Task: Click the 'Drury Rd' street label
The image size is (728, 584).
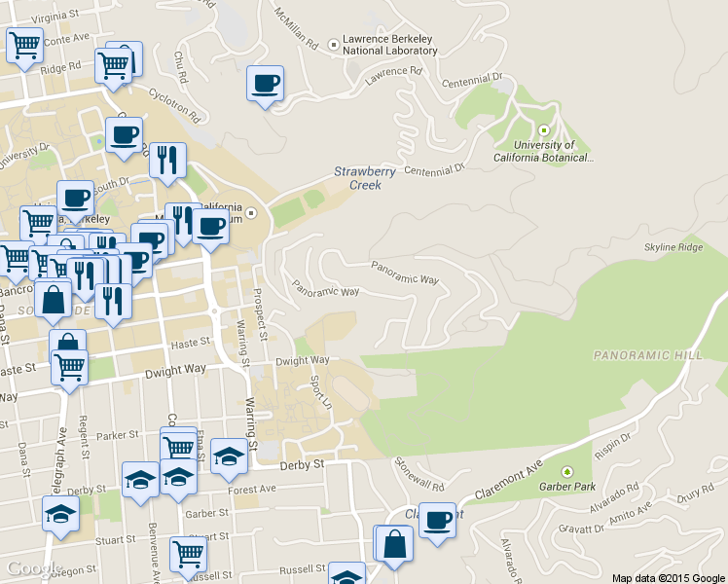Action: 695,493
